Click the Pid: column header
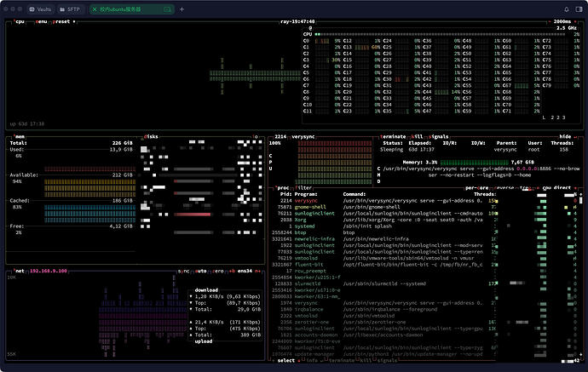Viewport: 588px width, 372px height. [x=285, y=194]
